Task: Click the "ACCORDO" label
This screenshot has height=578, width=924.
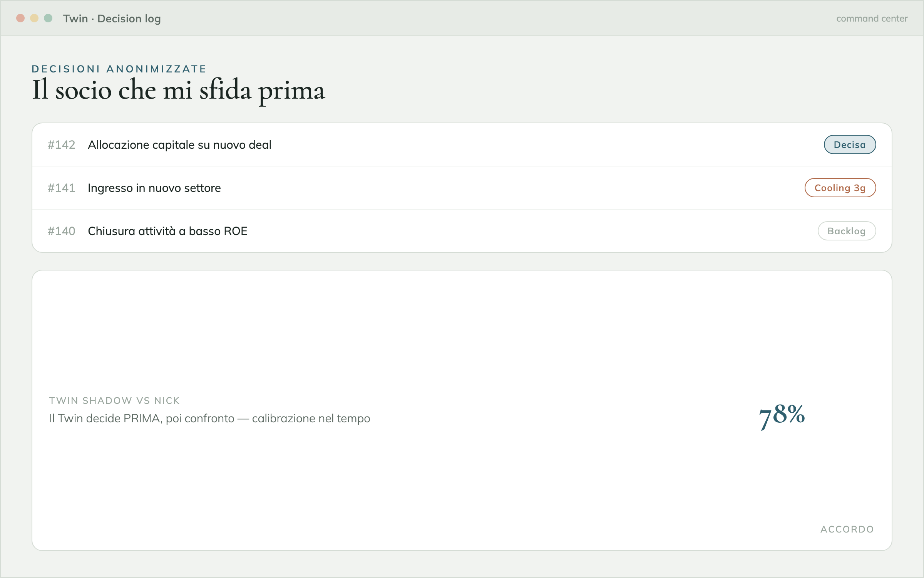Action: coord(847,529)
